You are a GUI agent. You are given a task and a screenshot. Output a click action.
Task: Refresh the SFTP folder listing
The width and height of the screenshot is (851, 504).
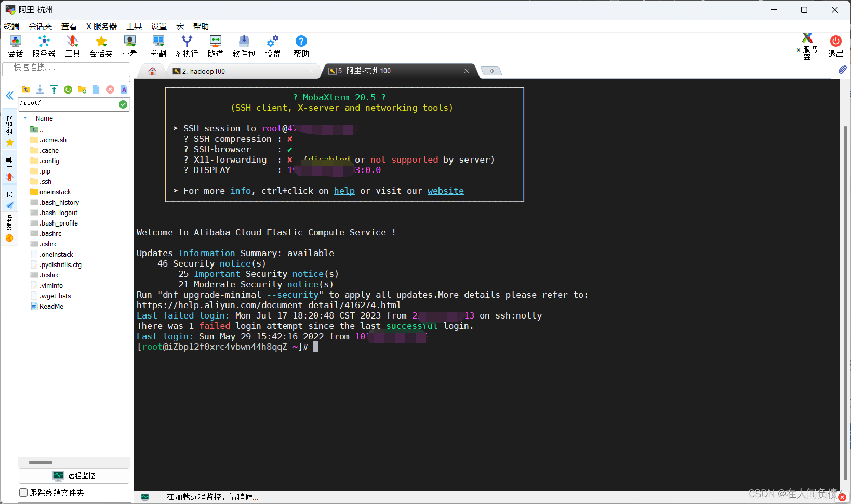point(68,89)
